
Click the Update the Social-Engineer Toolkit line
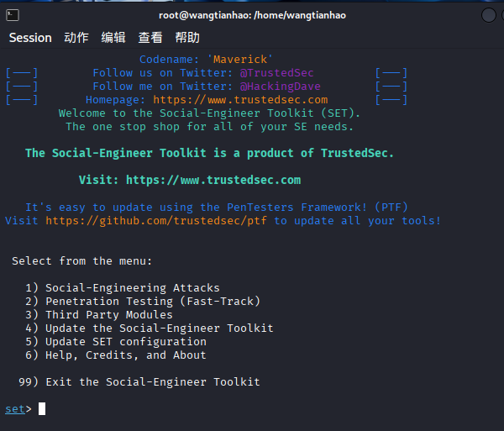159,329
